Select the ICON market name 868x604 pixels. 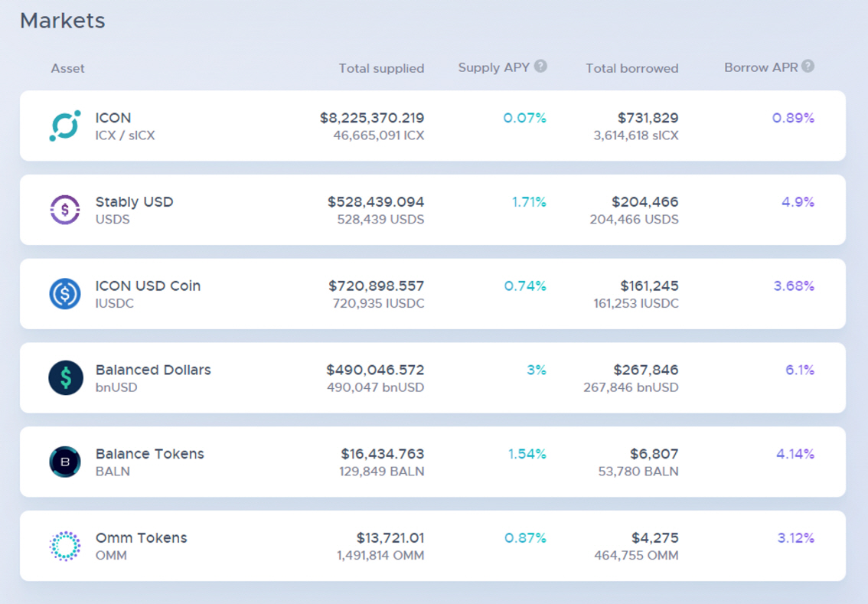pyautogui.click(x=113, y=118)
